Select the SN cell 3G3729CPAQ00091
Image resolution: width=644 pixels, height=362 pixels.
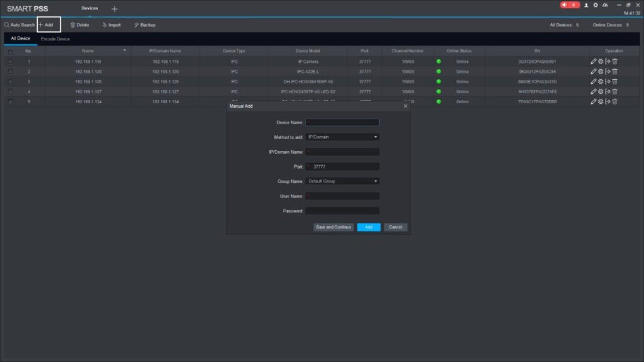pos(537,61)
